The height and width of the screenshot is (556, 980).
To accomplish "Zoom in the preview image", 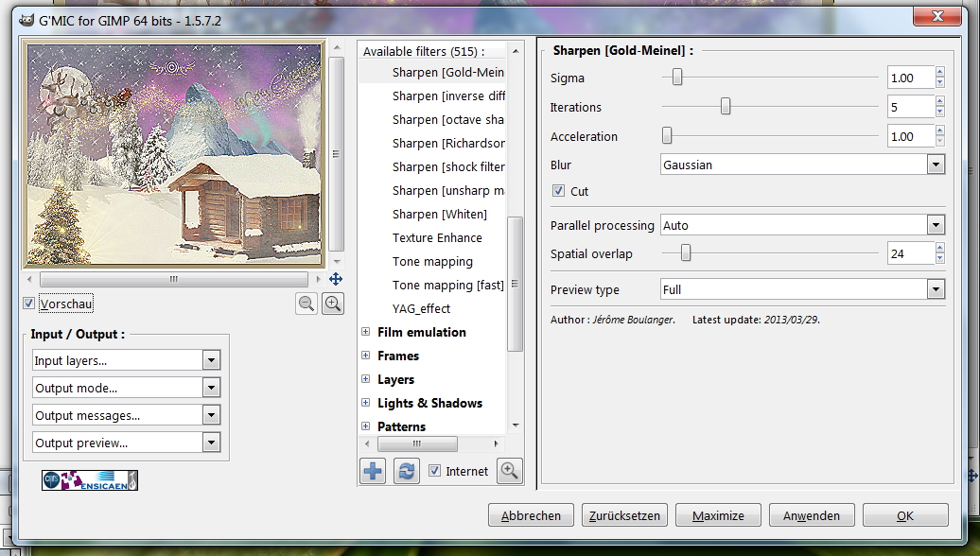I will point(333,304).
